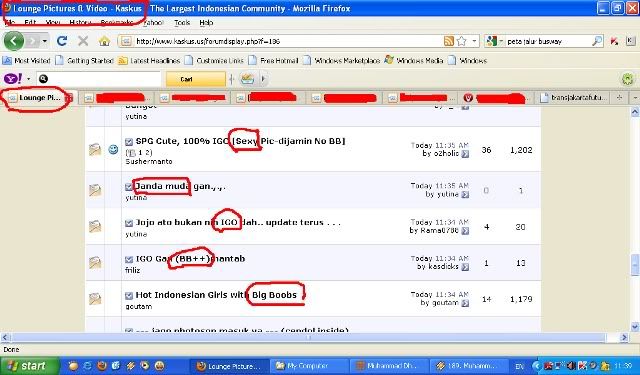Tick the checkbox beside Janda muda thread
The height and width of the screenshot is (375, 640).
[129, 187]
